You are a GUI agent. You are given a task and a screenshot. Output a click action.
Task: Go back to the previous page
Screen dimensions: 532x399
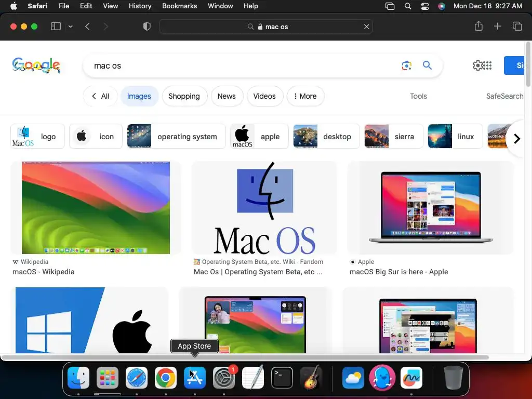click(x=87, y=26)
